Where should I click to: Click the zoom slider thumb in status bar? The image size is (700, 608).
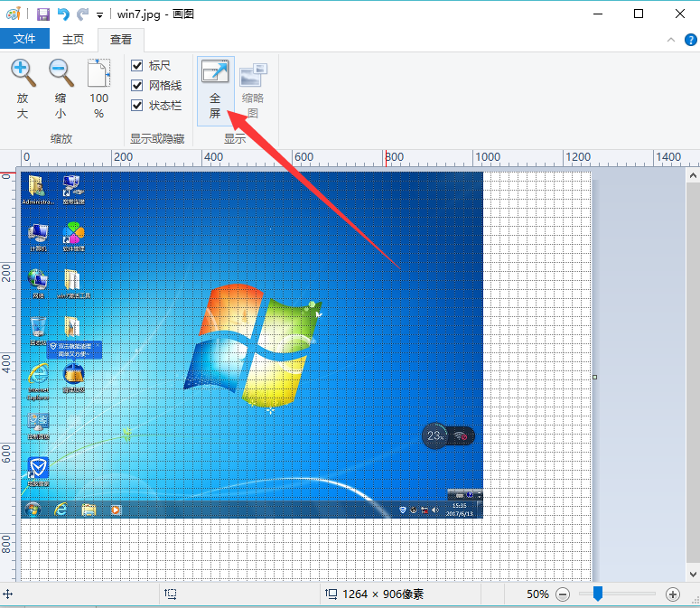click(598, 594)
